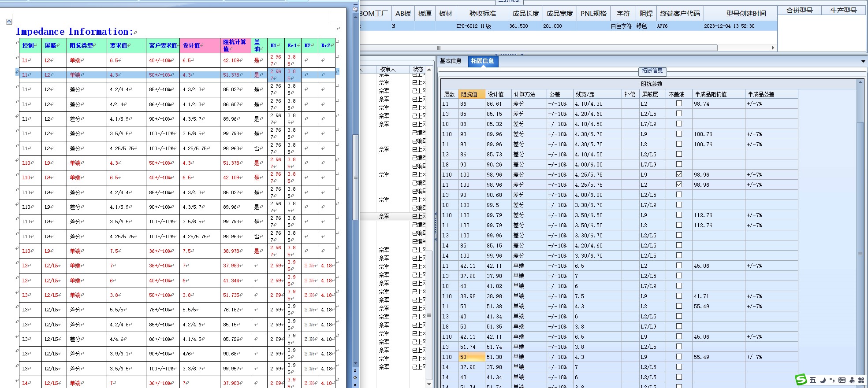
Task: Click the 合拼型号 column header
Action: 800,11
